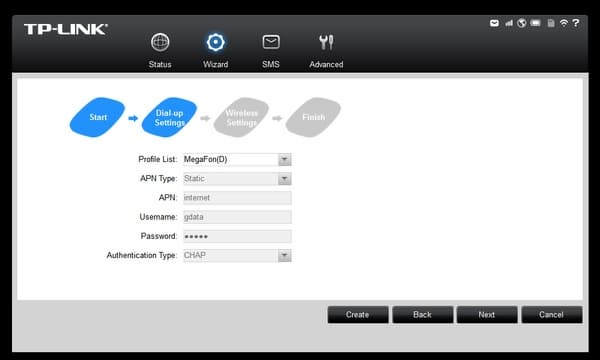
Task: Click the SD card status icon
Action: [551, 23]
